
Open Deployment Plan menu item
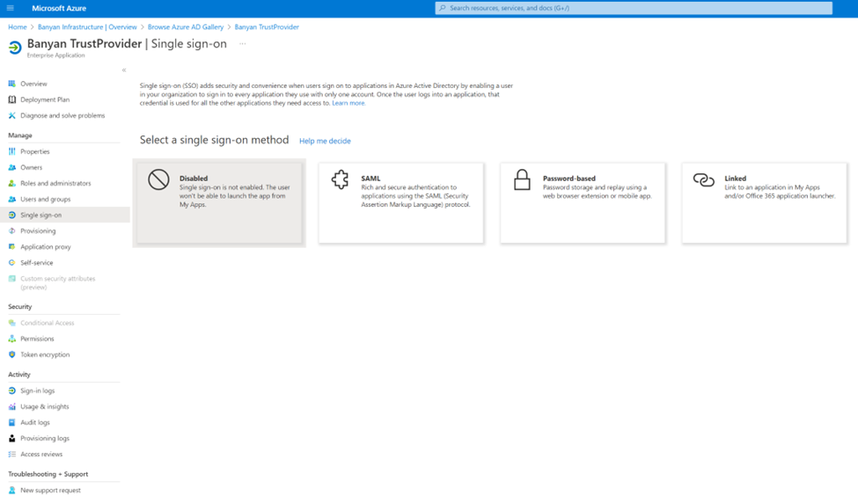tap(45, 99)
